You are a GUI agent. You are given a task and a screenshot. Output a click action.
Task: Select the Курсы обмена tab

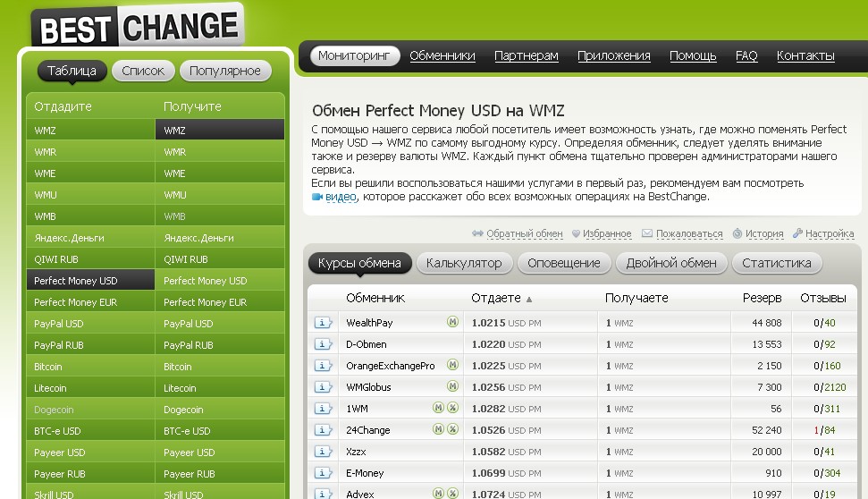360,263
